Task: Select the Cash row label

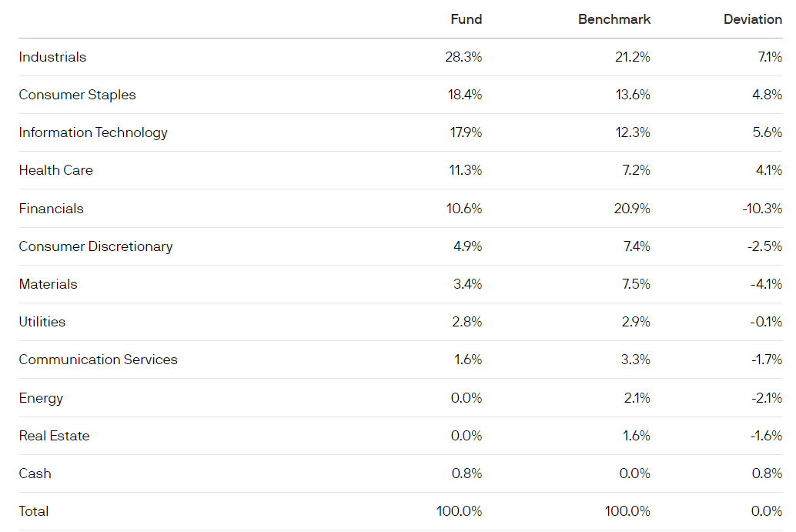Action: tap(35, 473)
